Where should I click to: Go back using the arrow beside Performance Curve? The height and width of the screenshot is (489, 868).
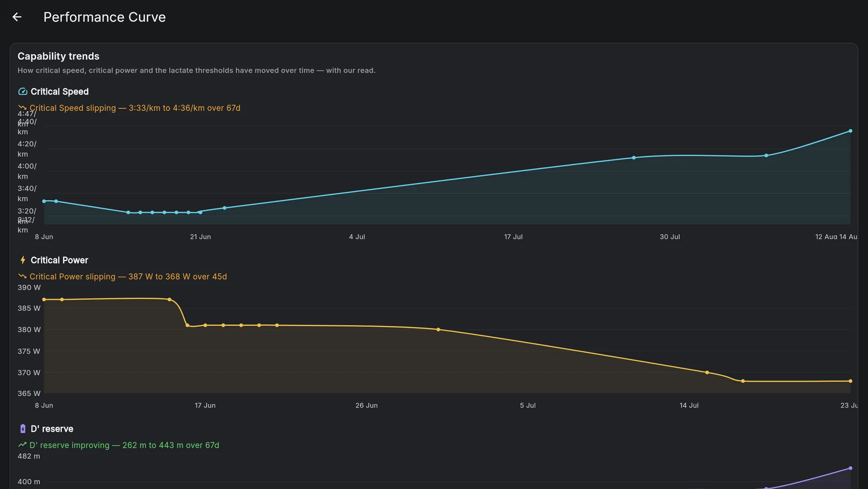[x=17, y=17]
